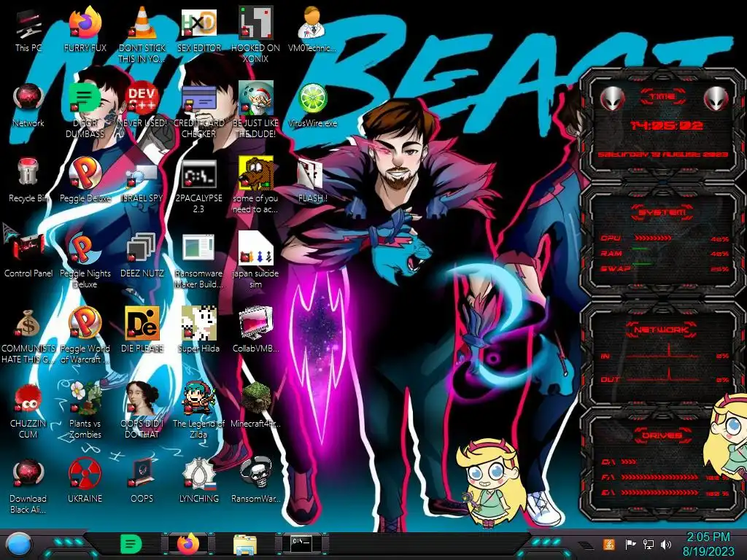Open the DIE PLEASE De icon
Screen dimensions: 747x560
(x=142, y=330)
